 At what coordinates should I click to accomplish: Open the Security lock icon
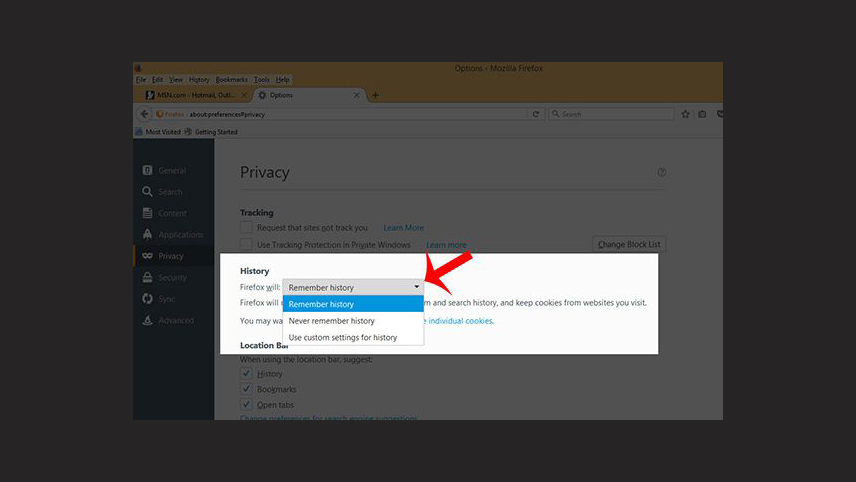pos(147,277)
